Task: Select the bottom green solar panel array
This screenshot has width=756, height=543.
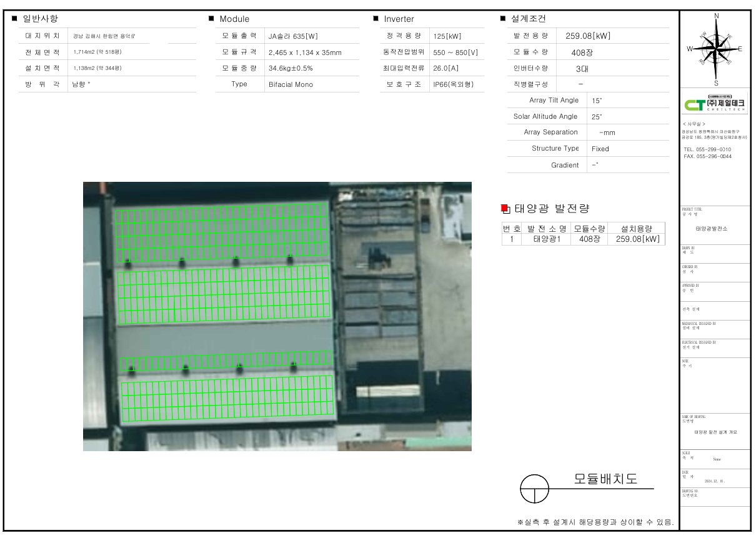Action: point(226,400)
